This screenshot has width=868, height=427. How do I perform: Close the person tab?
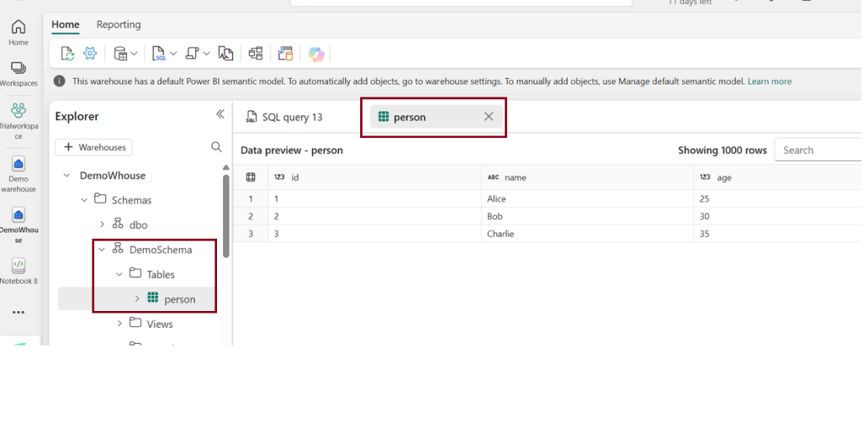488,117
